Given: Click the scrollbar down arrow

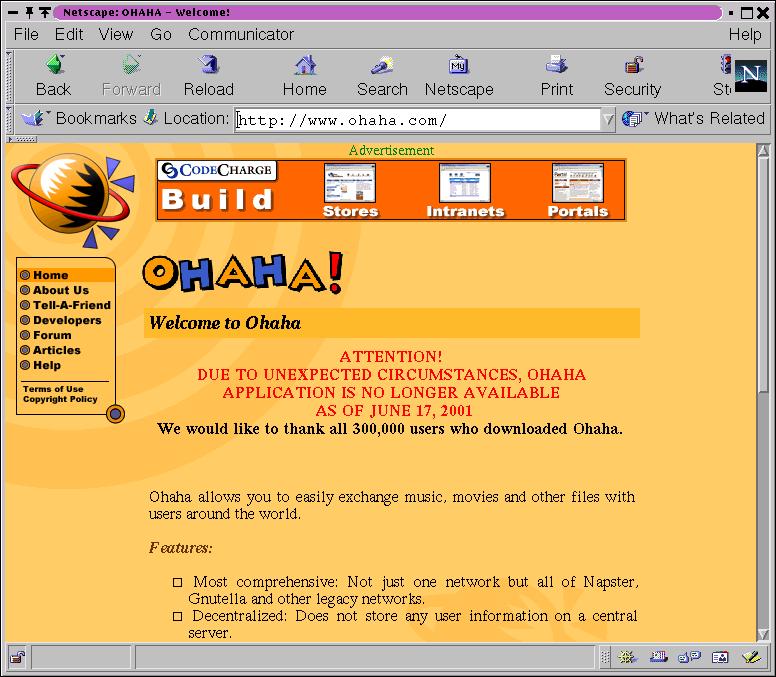Looking at the screenshot, I should click(763, 634).
